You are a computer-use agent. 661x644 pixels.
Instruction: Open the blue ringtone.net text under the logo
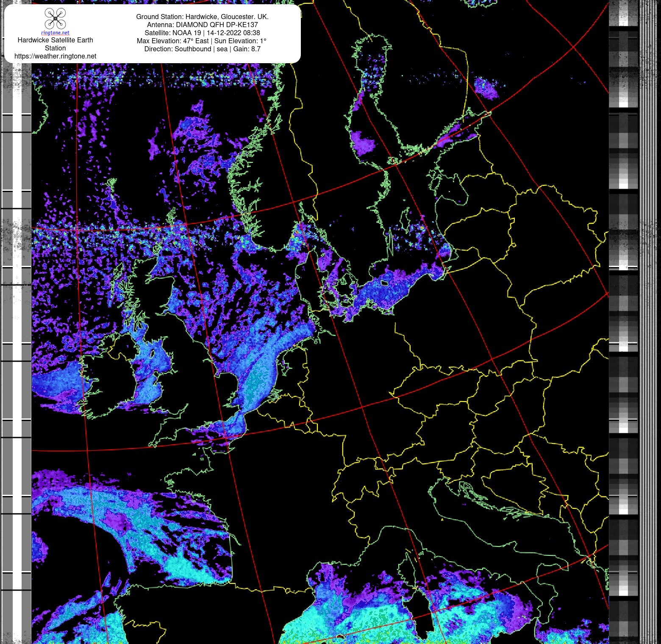55,33
